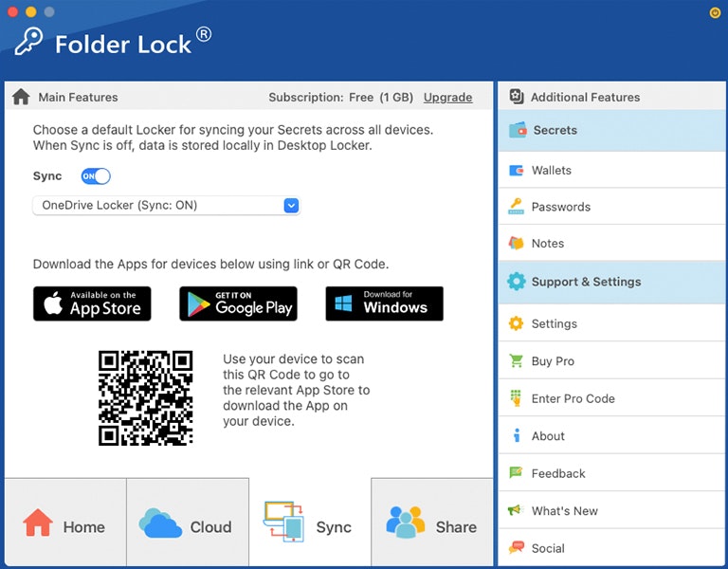The image size is (728, 569).
Task: Click the Upgrade subscription link
Action: click(448, 97)
